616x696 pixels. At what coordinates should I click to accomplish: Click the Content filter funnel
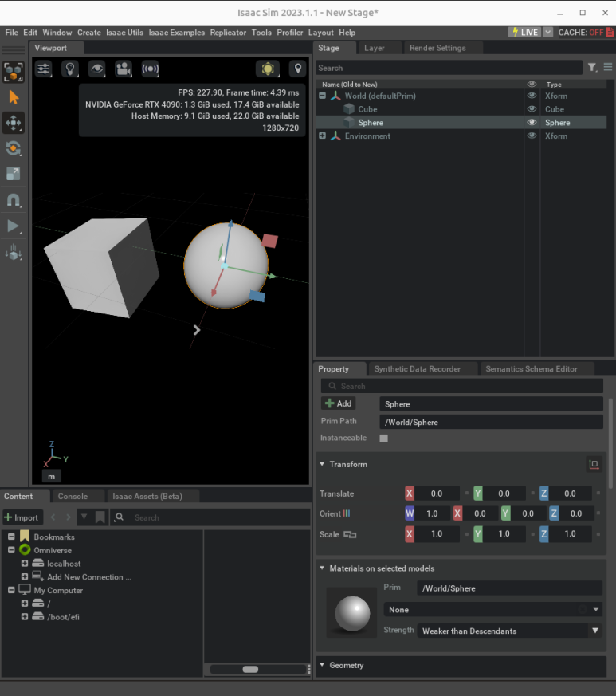84,517
